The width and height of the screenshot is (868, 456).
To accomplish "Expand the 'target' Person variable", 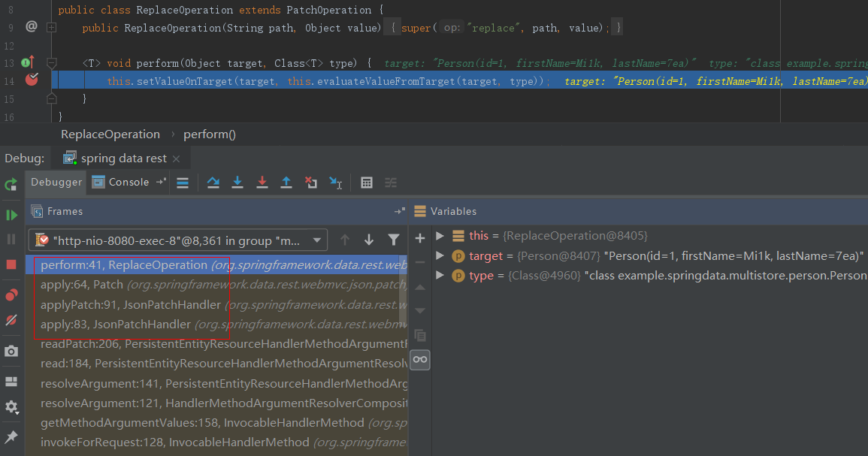I will pos(440,256).
